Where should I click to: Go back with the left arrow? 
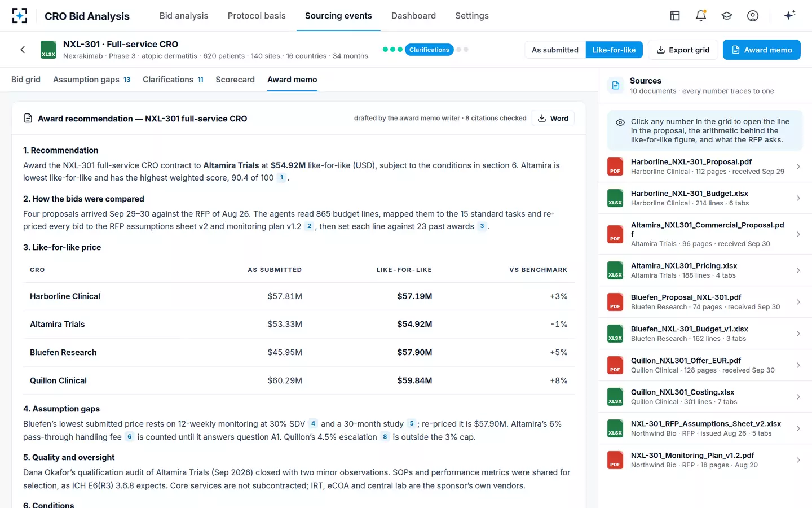tap(23, 50)
